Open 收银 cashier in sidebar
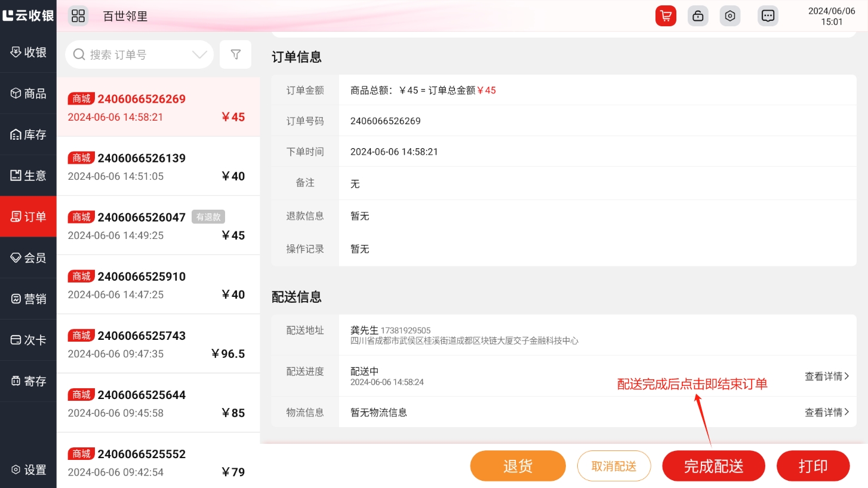The image size is (868, 488). point(28,52)
